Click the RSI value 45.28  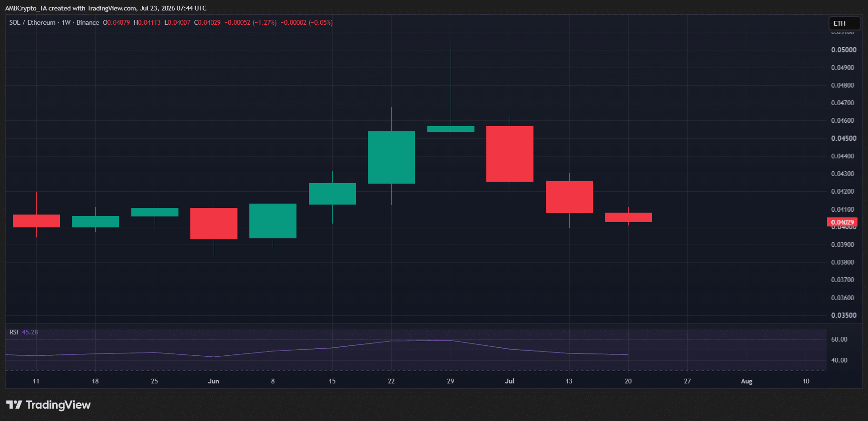tap(30, 332)
